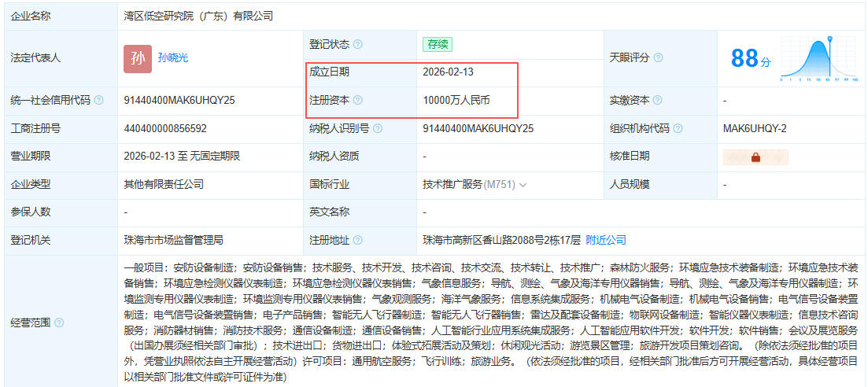This screenshot has height=387, width=868.
Task: Open the 附近公司 link
Action: [x=606, y=240]
